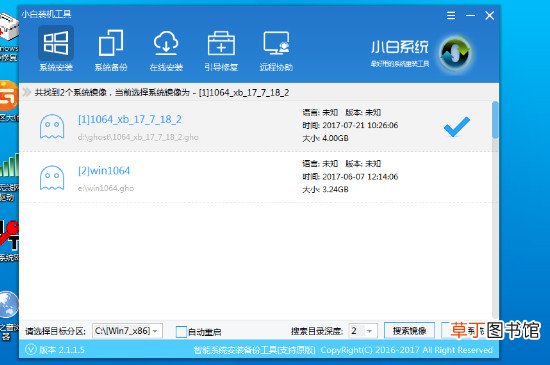Open the 系统安装 tab
Image resolution: width=550 pixels, height=365 pixels.
[56, 49]
